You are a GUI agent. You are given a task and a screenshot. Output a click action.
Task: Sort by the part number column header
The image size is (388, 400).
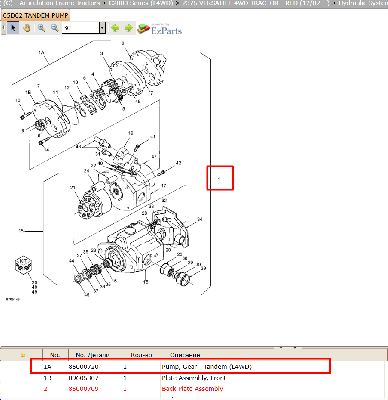pyautogui.click(x=92, y=355)
